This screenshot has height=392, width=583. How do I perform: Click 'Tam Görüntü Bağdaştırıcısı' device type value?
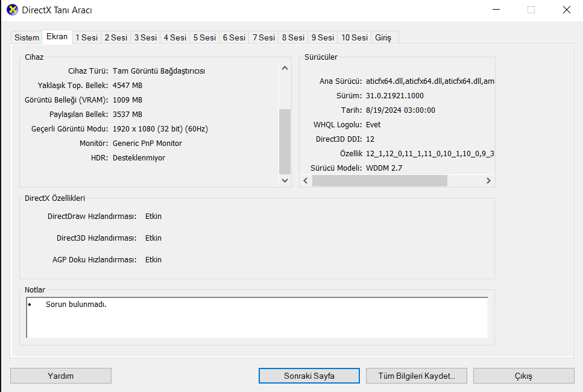[x=159, y=71]
